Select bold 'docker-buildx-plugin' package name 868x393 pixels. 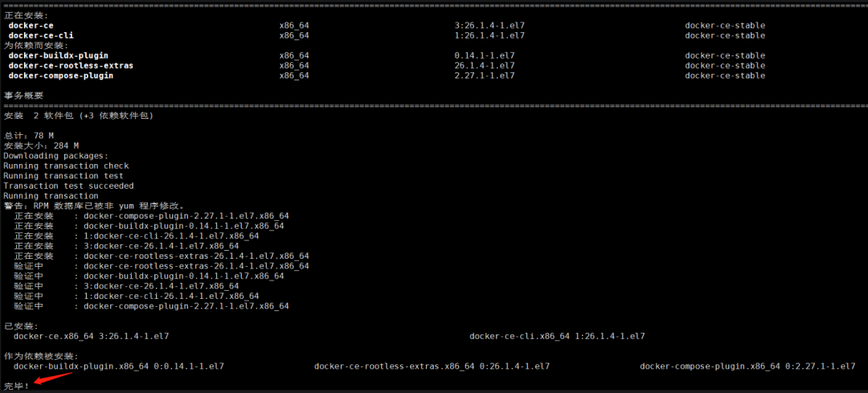point(58,55)
